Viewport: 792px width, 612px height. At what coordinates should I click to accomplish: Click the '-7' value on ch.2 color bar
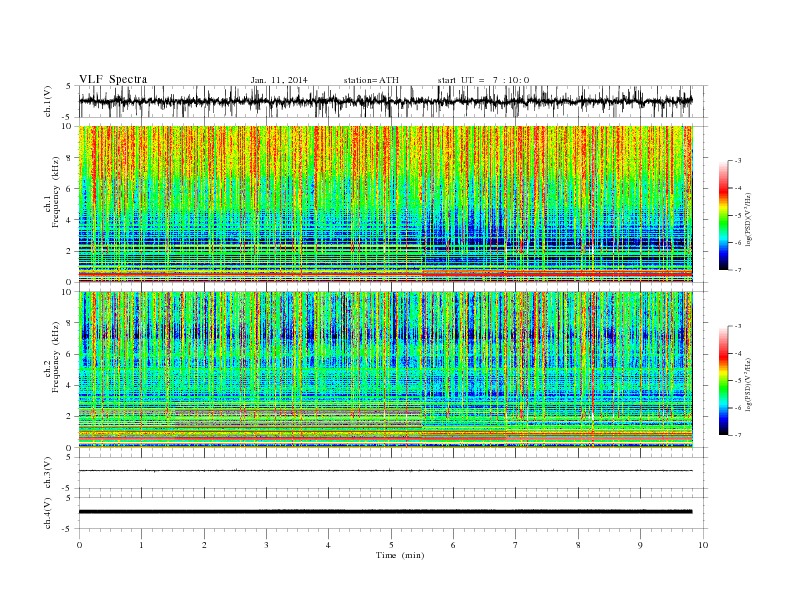coord(738,435)
